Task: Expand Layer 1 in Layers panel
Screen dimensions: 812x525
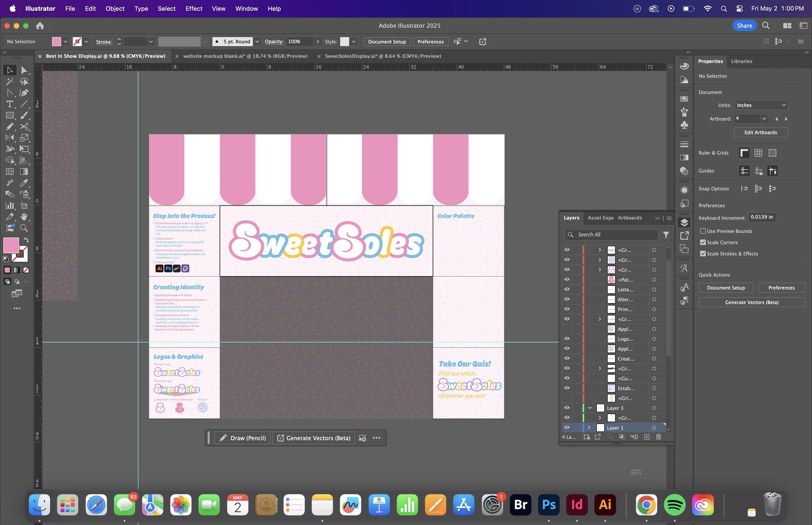Action: 589,428
